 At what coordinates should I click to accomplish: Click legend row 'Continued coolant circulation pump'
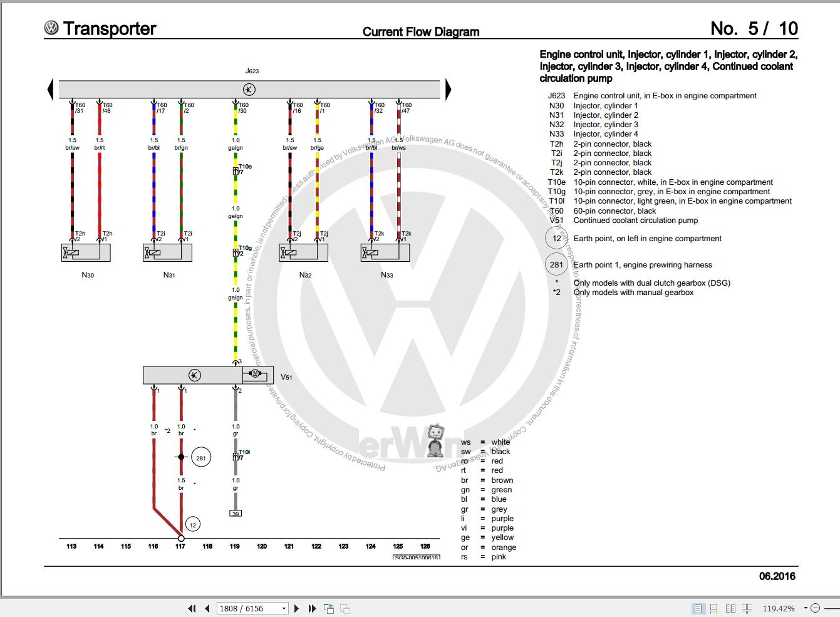(x=624, y=220)
